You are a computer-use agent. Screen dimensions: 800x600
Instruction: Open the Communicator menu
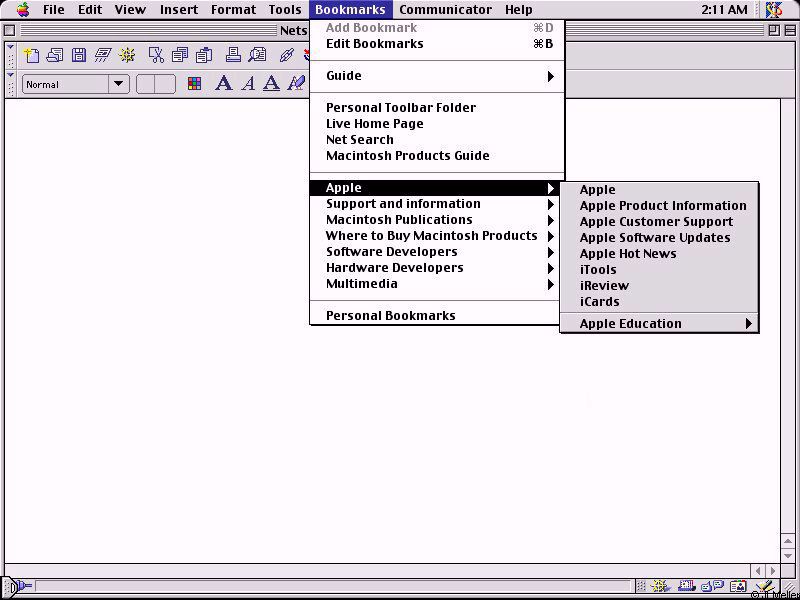(x=445, y=10)
